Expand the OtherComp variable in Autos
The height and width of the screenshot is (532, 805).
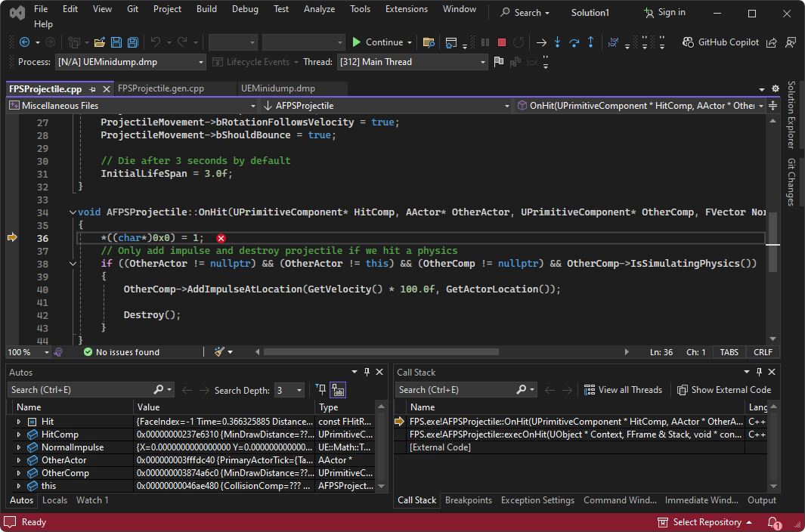(18, 472)
